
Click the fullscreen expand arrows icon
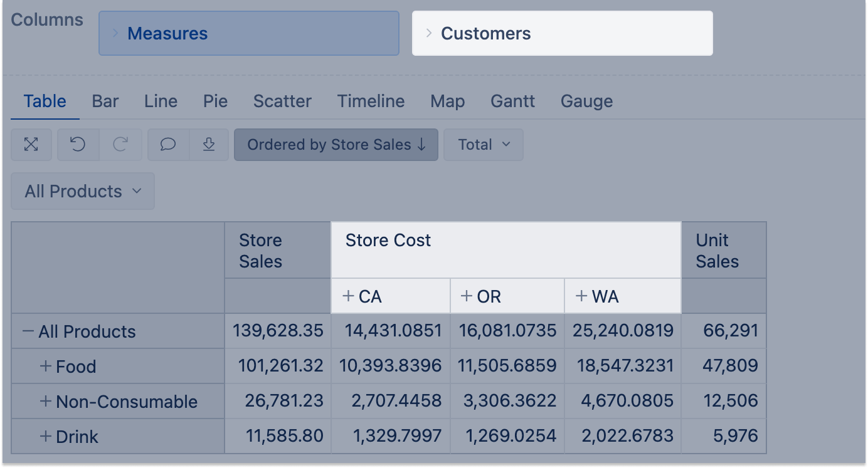31,145
